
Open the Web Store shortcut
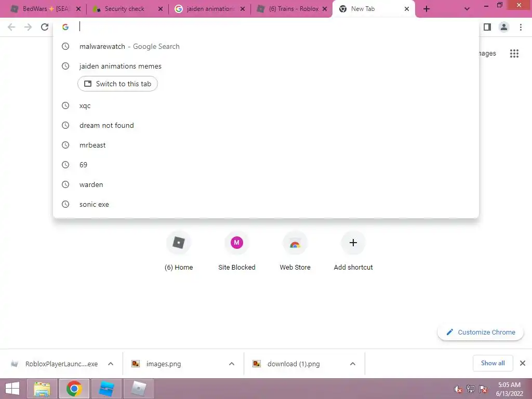295,251
